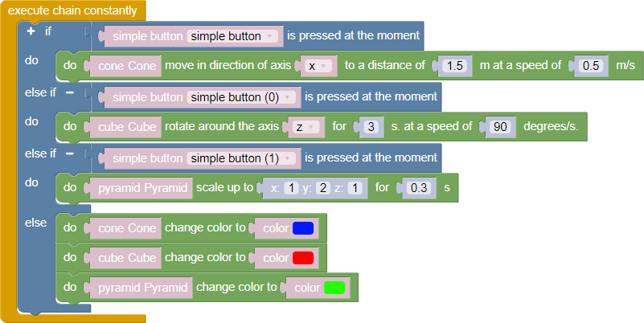Select the 'execute chain constantly' block header
Image resolution: width=644 pixels, height=323 pixels.
click(72, 11)
